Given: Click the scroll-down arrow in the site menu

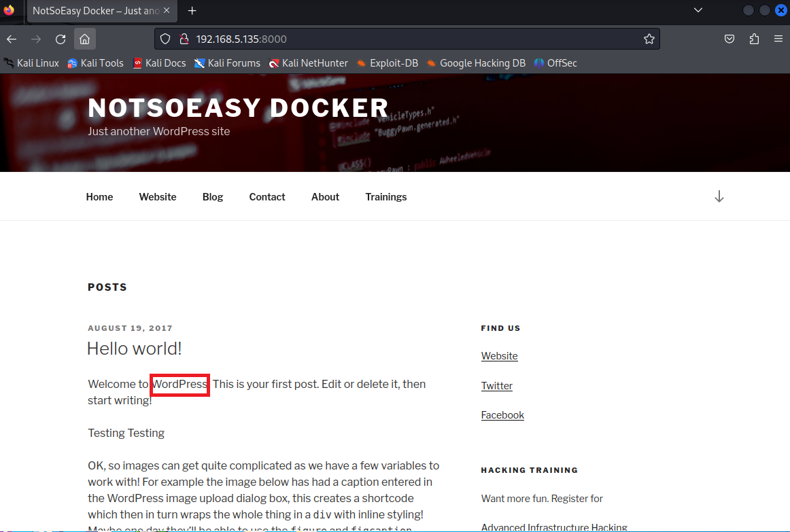Looking at the screenshot, I should (719, 196).
